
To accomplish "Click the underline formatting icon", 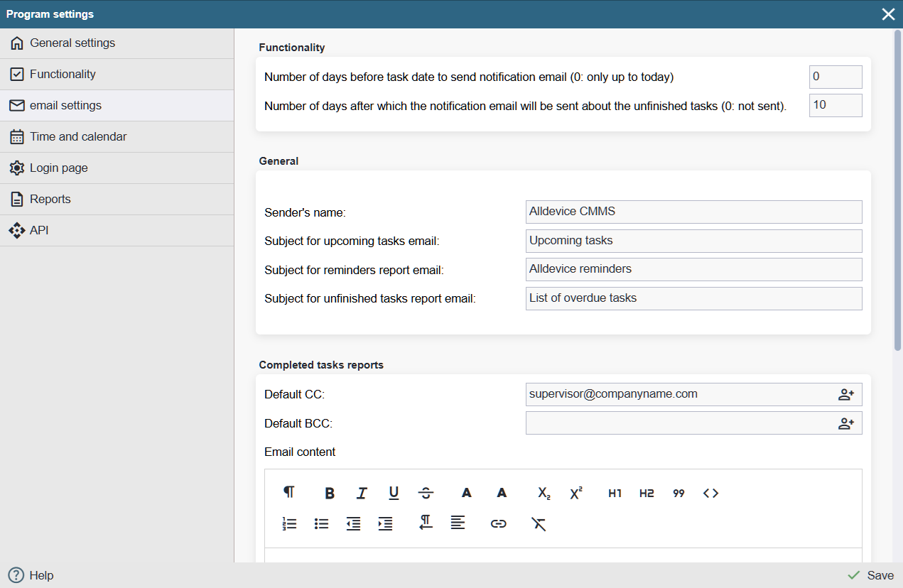I will [394, 494].
